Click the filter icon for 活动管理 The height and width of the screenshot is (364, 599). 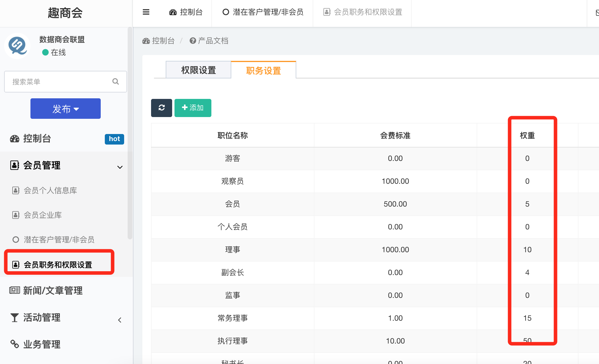coord(14,317)
